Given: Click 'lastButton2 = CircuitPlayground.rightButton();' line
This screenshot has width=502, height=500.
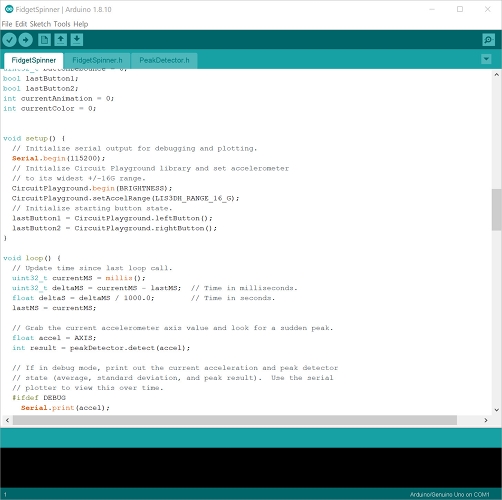Looking at the screenshot, I should pyautogui.click(x=114, y=228).
